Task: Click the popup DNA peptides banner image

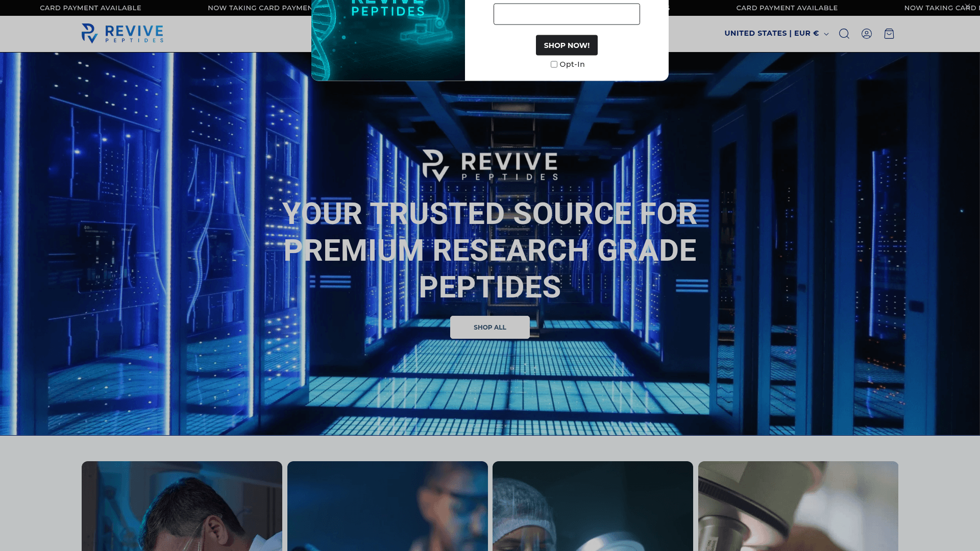Action: [388, 40]
